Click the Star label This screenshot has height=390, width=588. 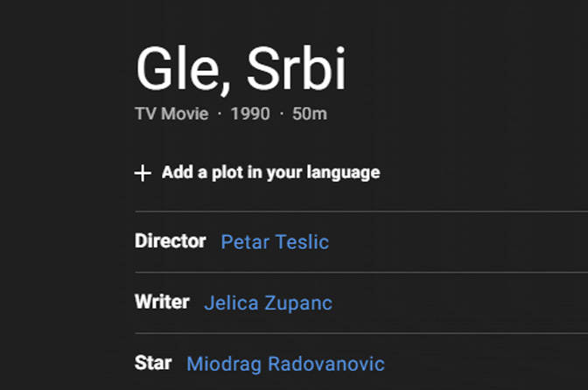[153, 363]
